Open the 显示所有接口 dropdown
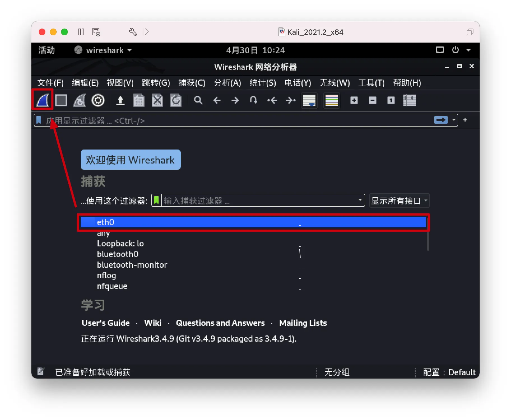This screenshot has height=420, width=511. pos(399,200)
